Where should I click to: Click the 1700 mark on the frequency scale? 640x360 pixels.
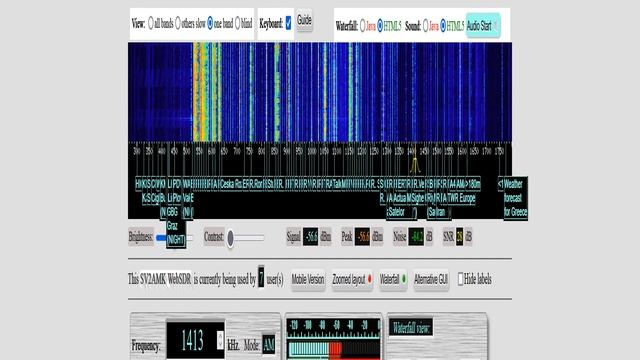click(487, 151)
